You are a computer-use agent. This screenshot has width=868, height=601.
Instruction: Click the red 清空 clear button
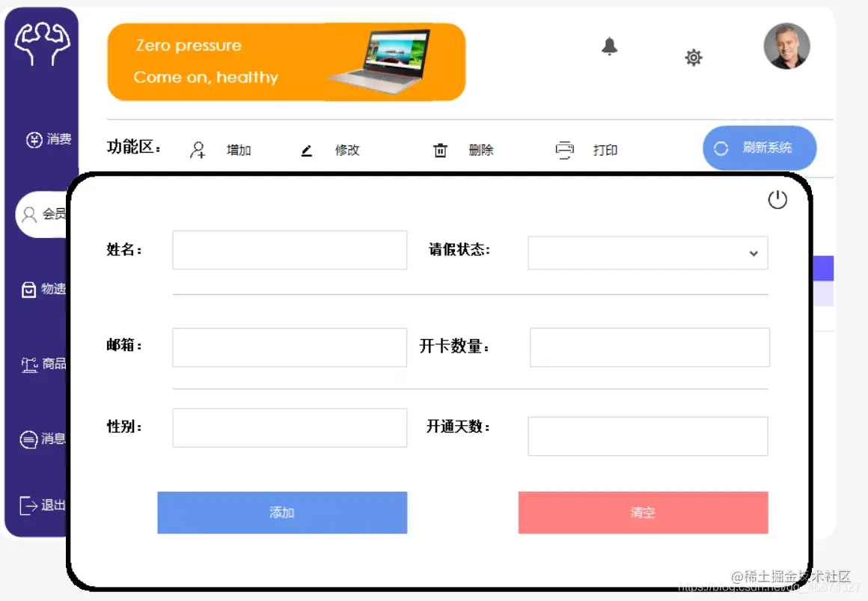click(643, 513)
